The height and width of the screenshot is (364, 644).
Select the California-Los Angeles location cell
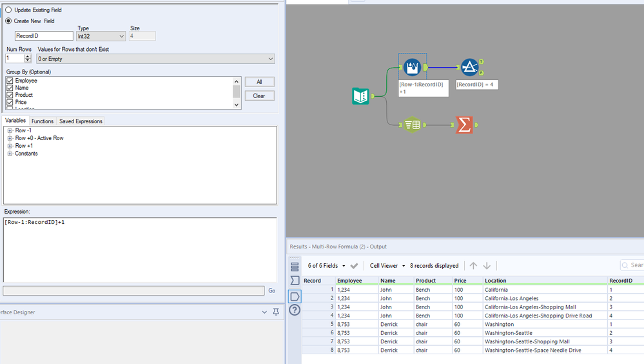coord(545,298)
